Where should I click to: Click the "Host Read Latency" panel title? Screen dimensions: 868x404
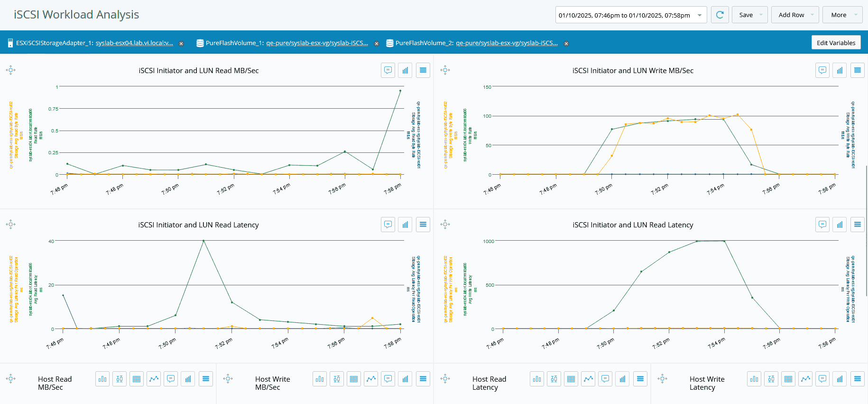489,383
